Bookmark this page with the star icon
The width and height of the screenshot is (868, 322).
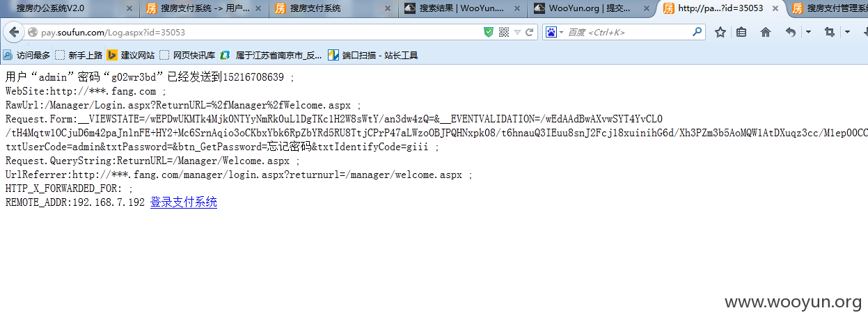(720, 32)
